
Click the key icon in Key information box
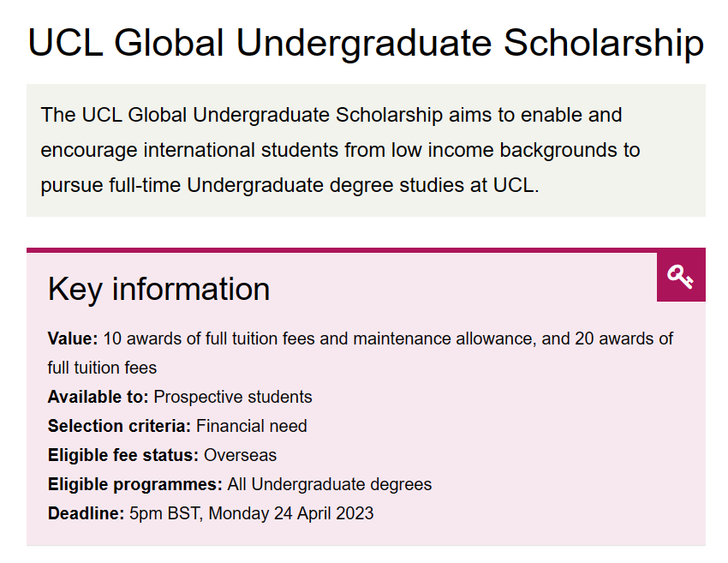(x=681, y=277)
